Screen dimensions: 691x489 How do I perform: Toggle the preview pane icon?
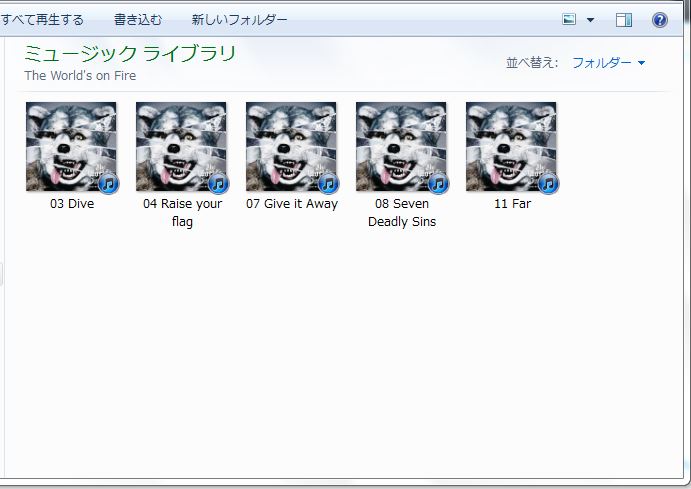pos(624,20)
